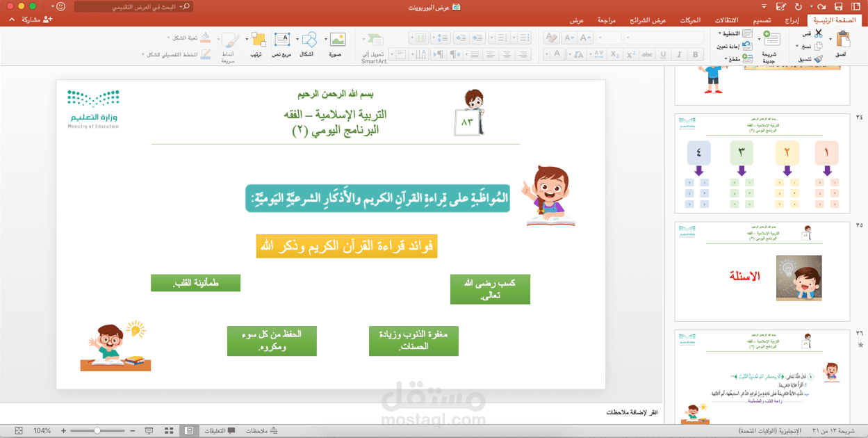Click the Cut (قص) scissors icon
868x438 pixels.
pyautogui.click(x=818, y=33)
